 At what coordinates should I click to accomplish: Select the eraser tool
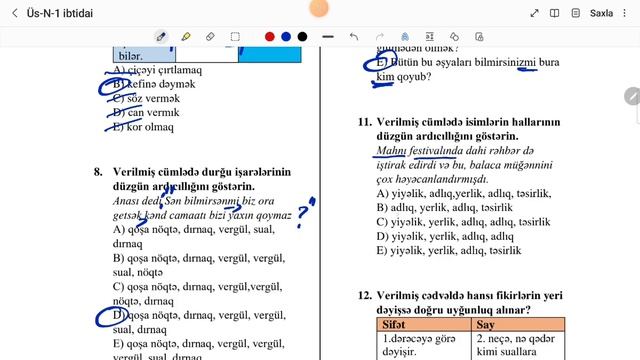tap(210, 37)
